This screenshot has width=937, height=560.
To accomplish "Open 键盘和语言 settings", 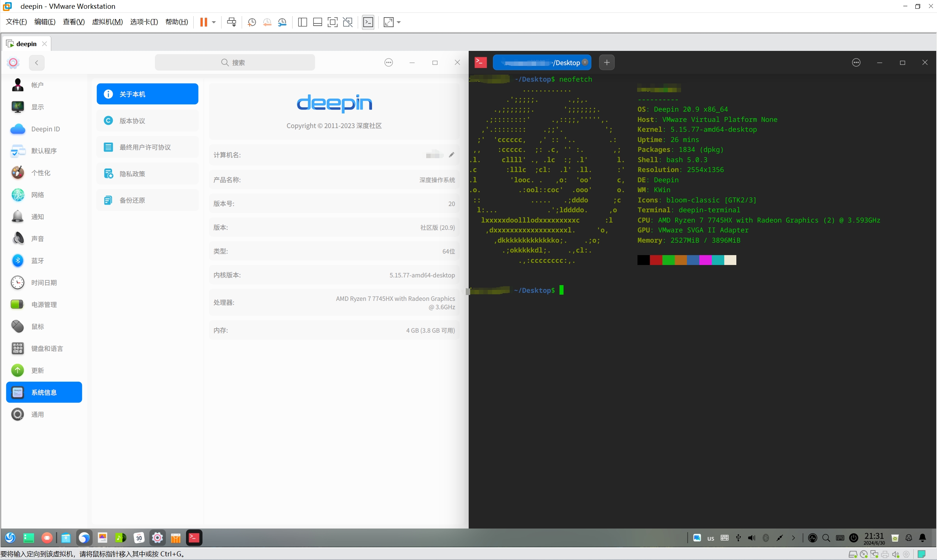I will (x=44, y=348).
